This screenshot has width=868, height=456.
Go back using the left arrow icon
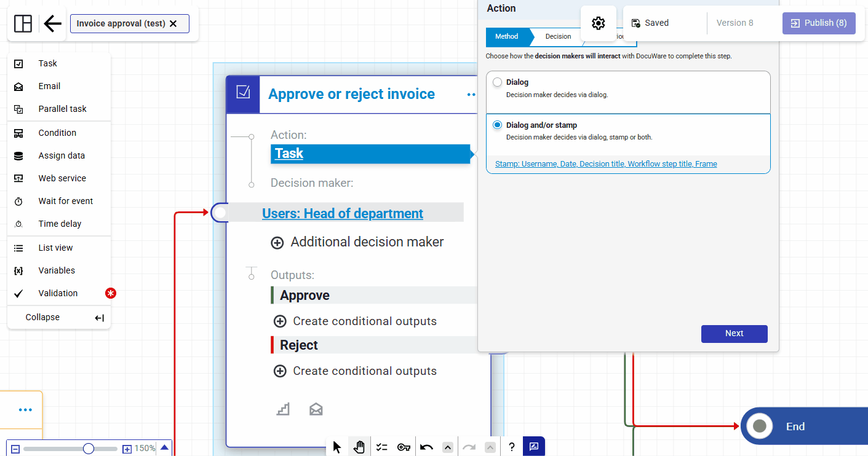click(53, 24)
